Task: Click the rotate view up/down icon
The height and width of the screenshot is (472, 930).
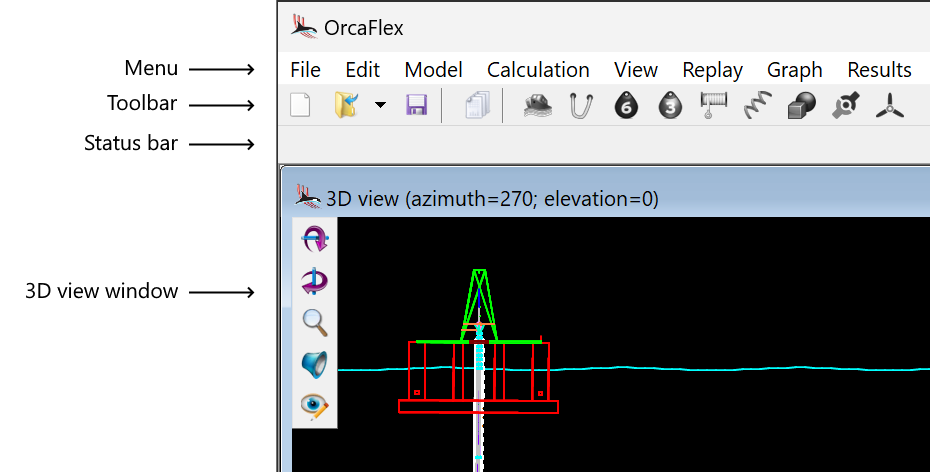Action: 315,239
